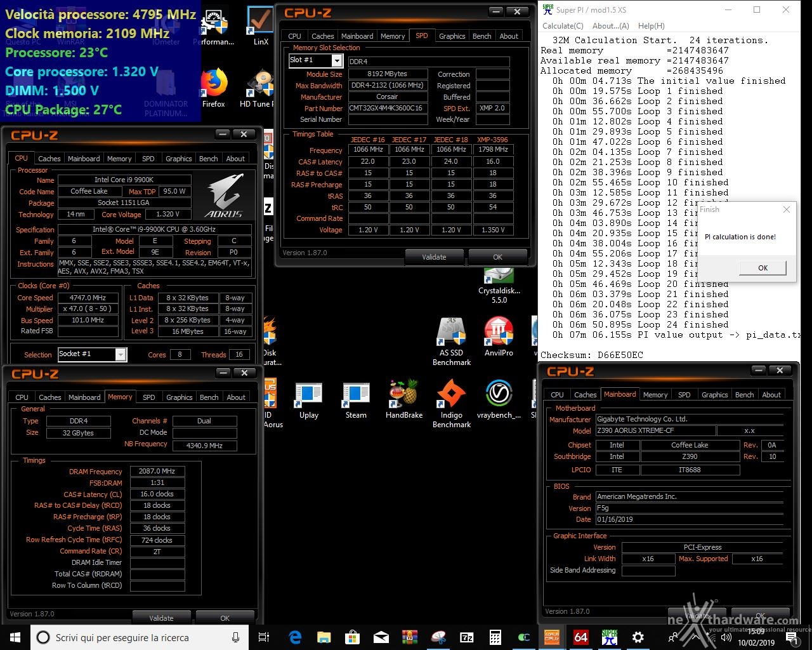812x650 pixels.
Task: Switch to Memory tab in SPD CPU-Z window
Action: (x=393, y=36)
